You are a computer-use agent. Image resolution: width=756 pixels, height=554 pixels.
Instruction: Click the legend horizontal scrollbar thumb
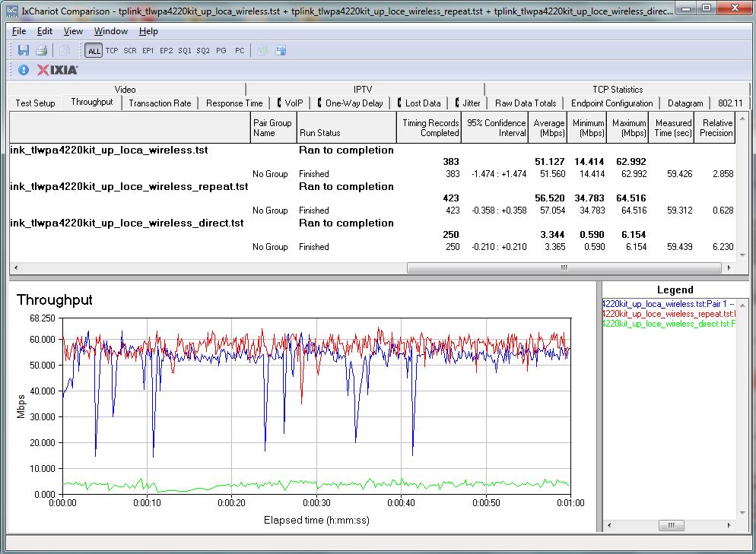pos(671,525)
